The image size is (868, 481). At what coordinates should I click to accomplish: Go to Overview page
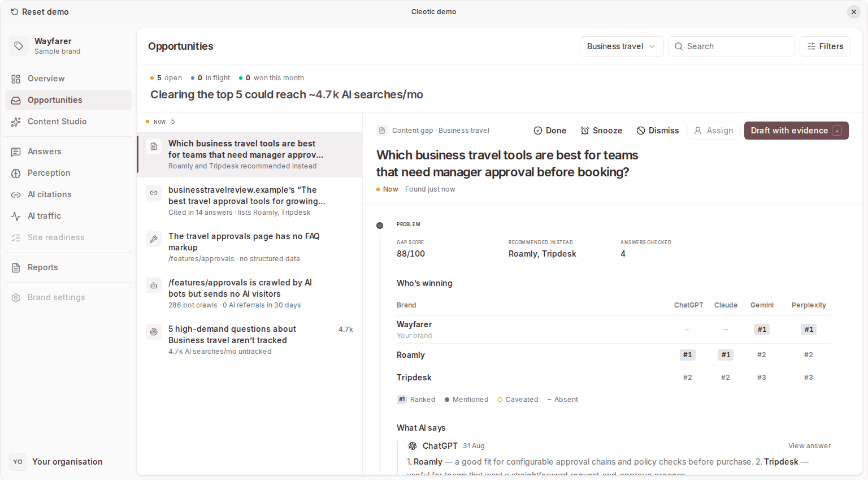point(68,79)
